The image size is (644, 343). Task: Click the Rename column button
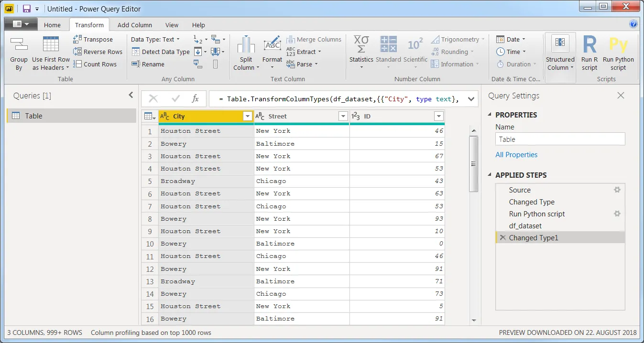tap(148, 64)
